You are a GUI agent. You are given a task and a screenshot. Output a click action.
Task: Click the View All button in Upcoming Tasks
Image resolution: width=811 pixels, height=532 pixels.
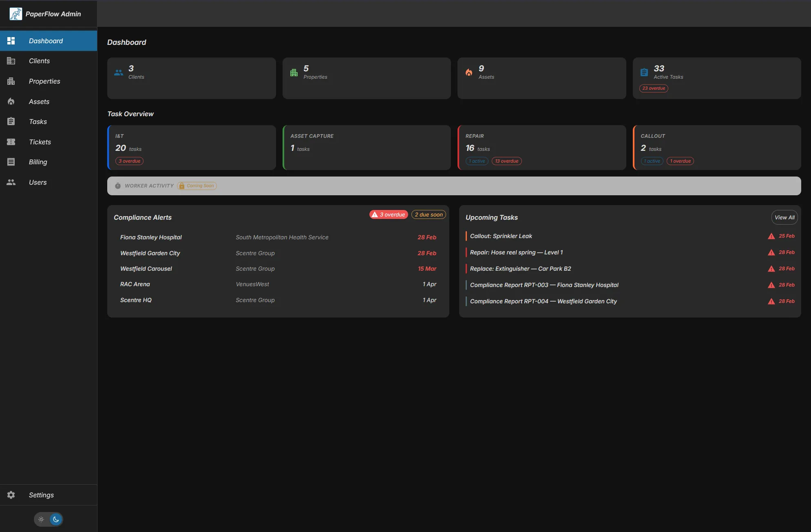point(784,217)
